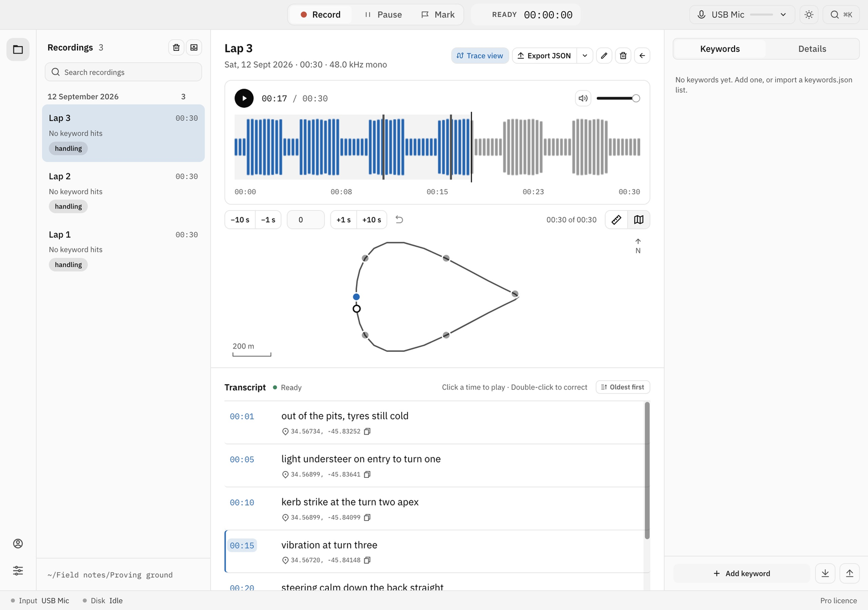
Task: Switch to the Details tab
Action: [x=812, y=49]
